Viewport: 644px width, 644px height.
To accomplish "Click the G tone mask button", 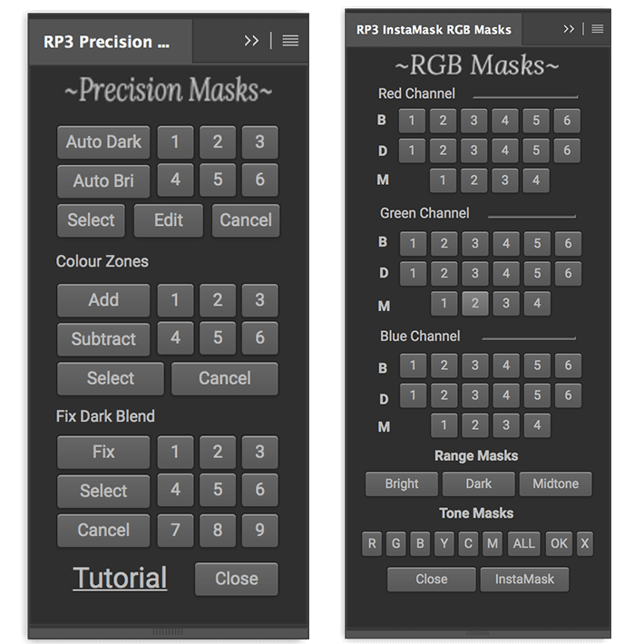I will [396, 544].
